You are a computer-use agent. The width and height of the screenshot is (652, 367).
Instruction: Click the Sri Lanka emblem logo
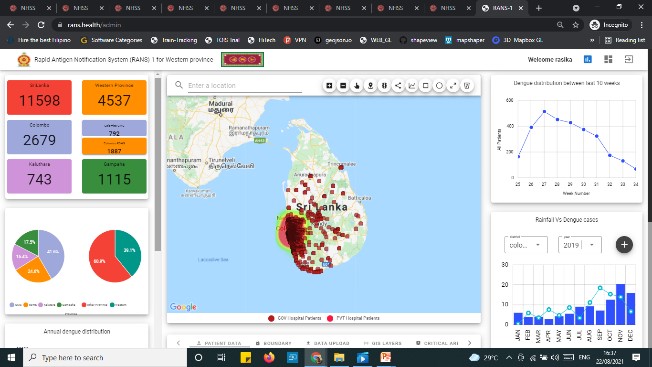click(x=24, y=59)
